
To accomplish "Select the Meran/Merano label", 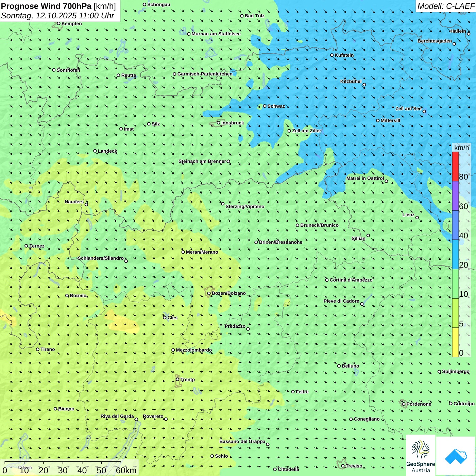I will [202, 252].
